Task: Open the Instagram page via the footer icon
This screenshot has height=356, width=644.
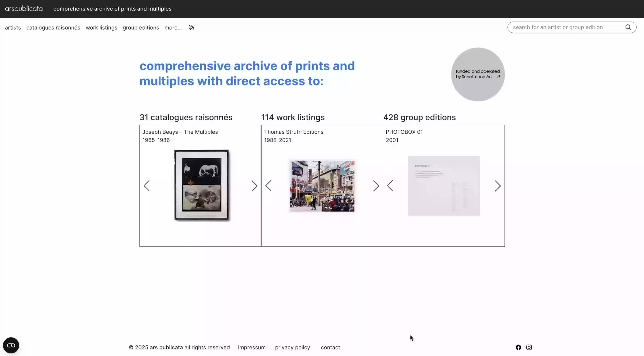Action: click(529, 348)
